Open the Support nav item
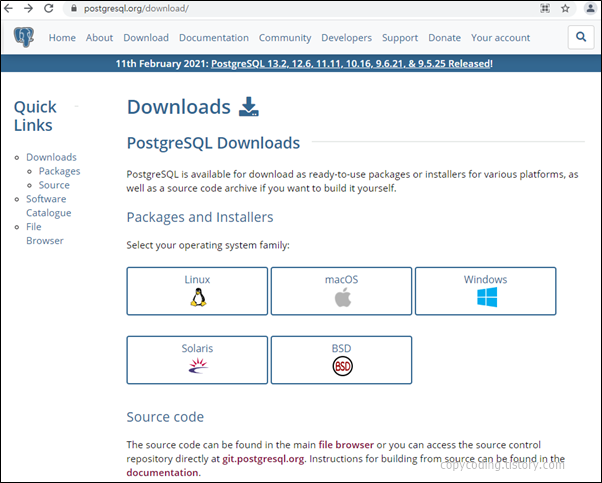602x483 pixels. click(400, 38)
